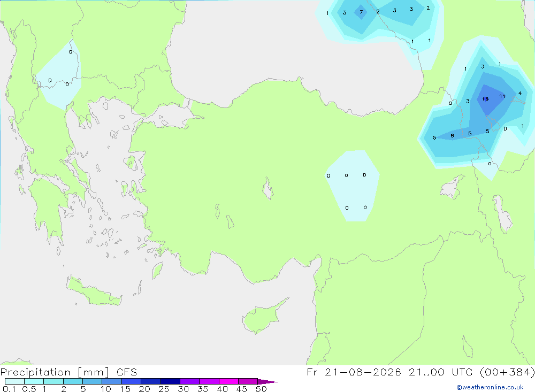
Task: Click the '0.1' legend scale label
Action: tap(9, 389)
